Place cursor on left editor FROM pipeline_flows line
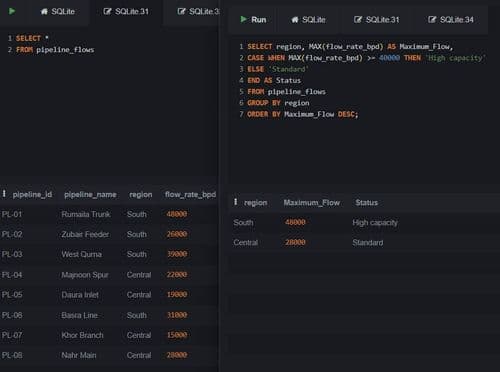 pos(55,50)
